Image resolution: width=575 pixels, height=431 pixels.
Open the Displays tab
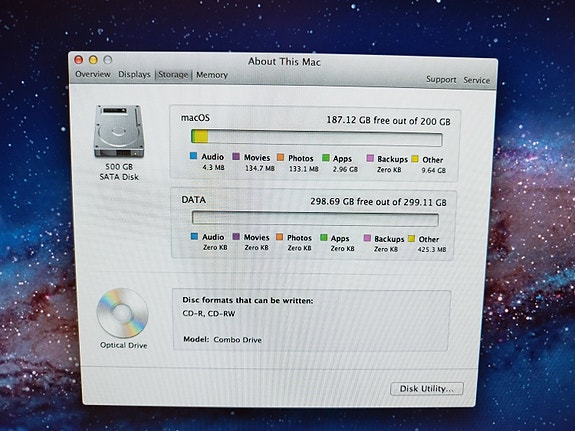134,74
